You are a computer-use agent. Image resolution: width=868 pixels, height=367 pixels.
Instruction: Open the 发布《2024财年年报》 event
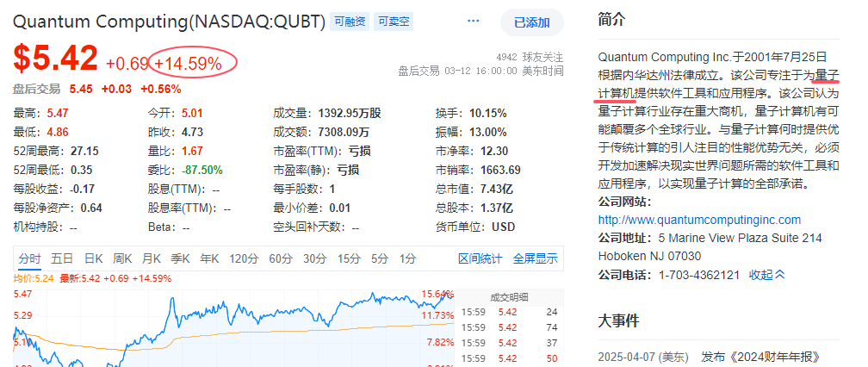[x=759, y=357]
